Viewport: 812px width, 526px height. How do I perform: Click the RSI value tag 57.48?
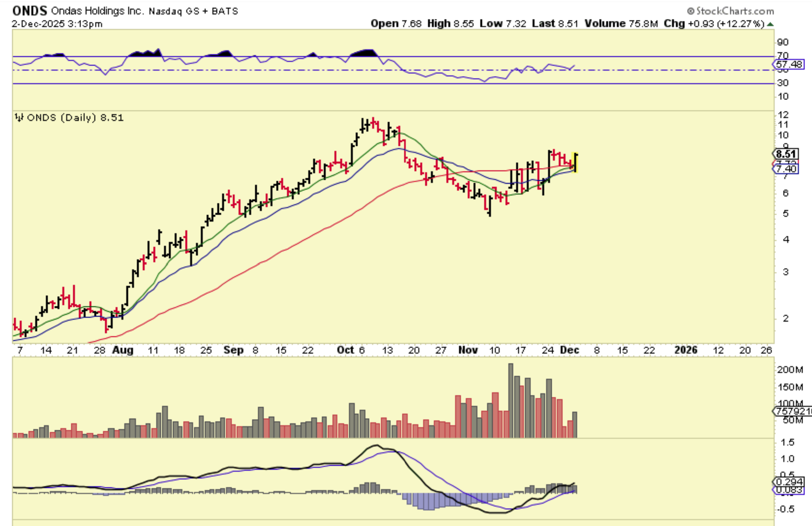tap(789, 64)
